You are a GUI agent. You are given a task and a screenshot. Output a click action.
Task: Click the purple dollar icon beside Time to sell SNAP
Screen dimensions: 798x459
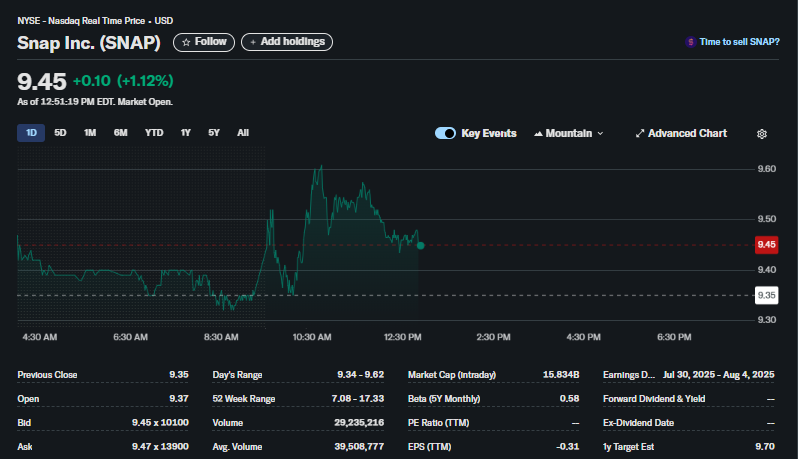690,42
